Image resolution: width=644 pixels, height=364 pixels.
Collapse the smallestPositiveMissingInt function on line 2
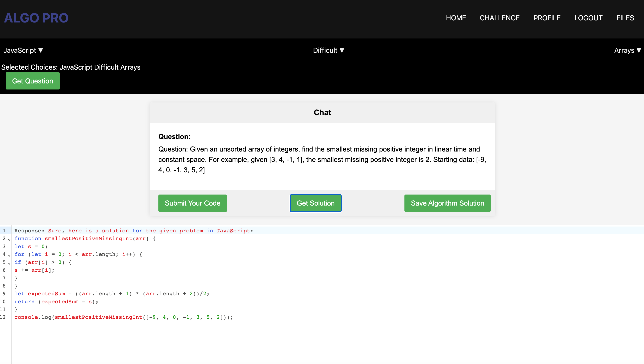9,239
